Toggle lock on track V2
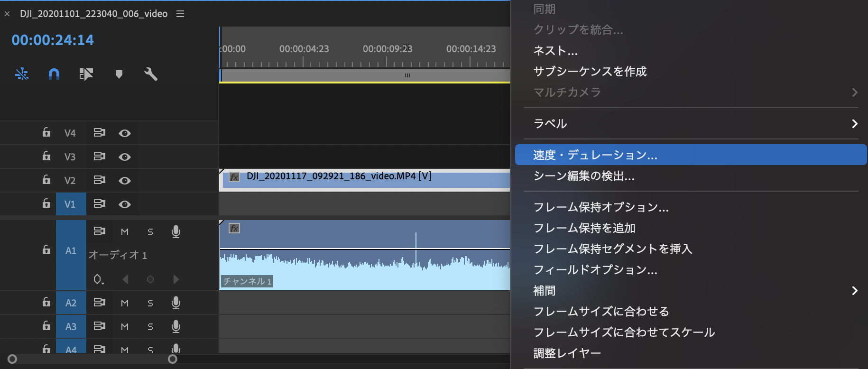The height and width of the screenshot is (369, 868). (x=46, y=180)
